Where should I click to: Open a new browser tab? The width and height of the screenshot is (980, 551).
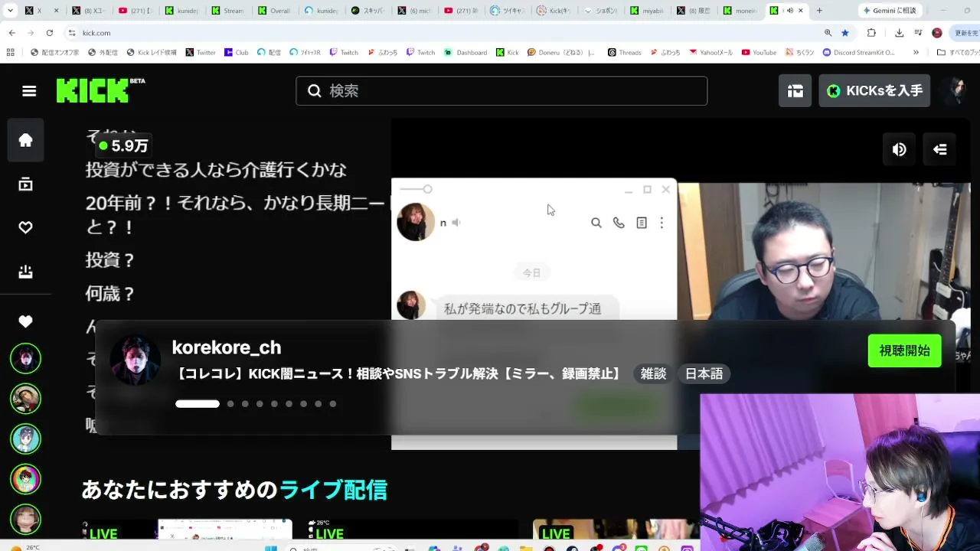point(819,11)
